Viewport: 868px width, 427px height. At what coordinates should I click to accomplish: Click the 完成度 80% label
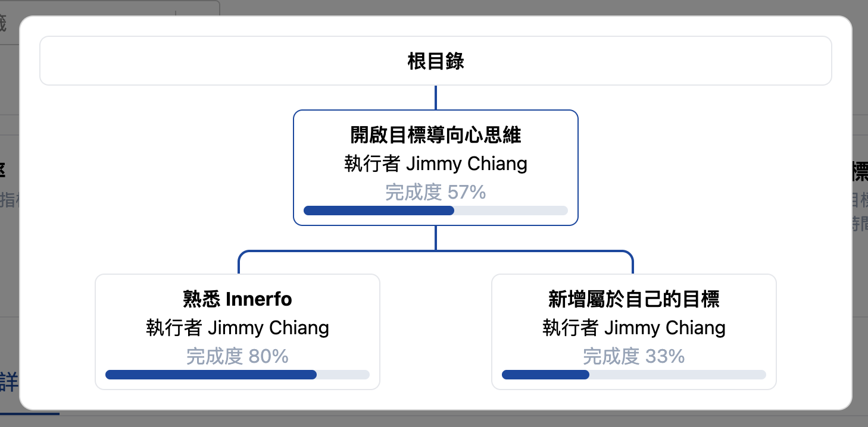[237, 356]
